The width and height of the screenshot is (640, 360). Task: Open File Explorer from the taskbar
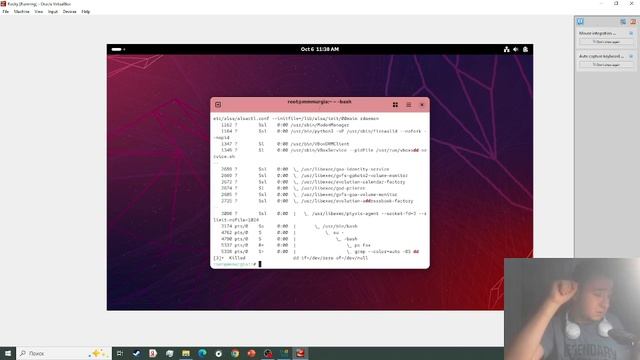(x=186, y=353)
